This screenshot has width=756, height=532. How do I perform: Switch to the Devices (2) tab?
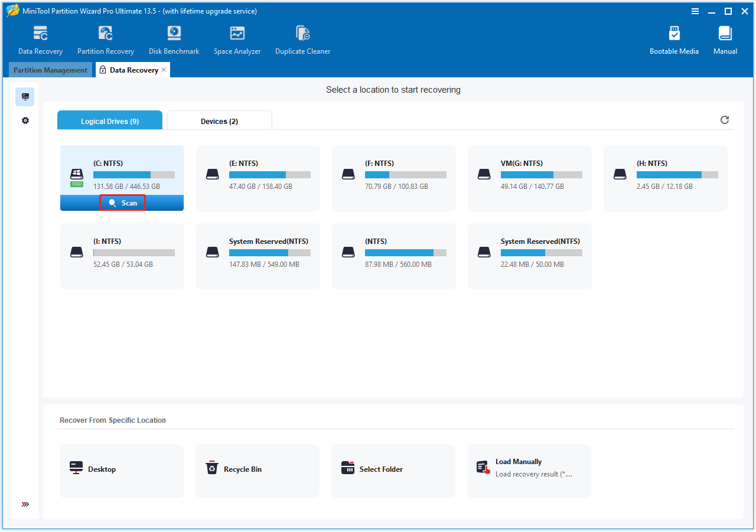(x=219, y=120)
